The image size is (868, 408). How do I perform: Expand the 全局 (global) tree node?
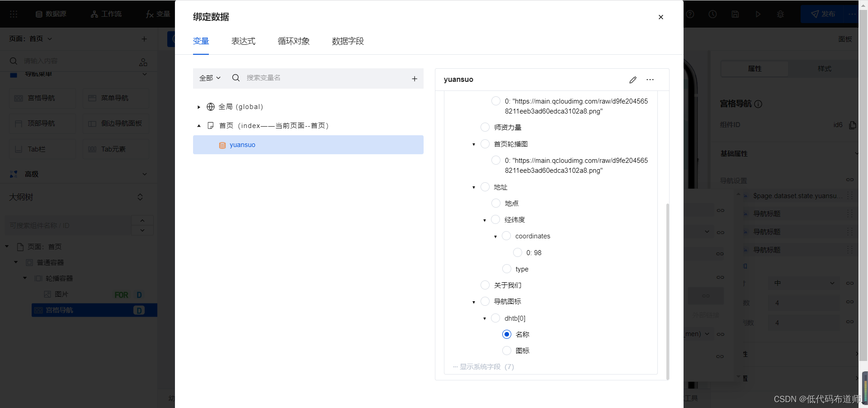[x=198, y=107]
